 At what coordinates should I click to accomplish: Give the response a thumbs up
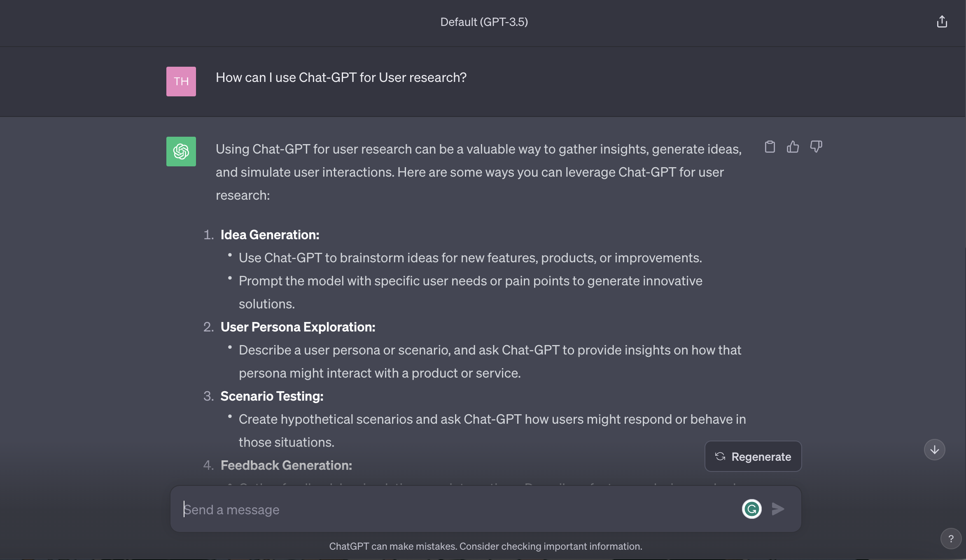(x=793, y=147)
